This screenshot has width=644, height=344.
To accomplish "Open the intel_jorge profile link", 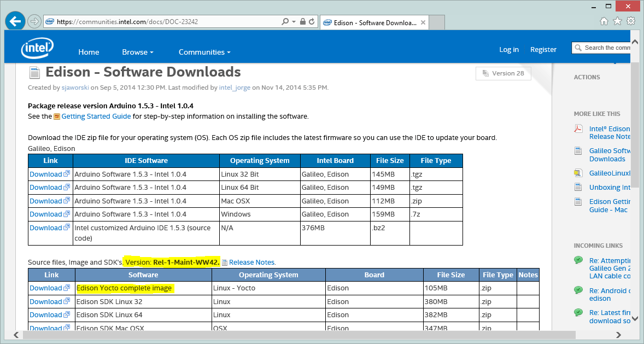I will 235,88.
